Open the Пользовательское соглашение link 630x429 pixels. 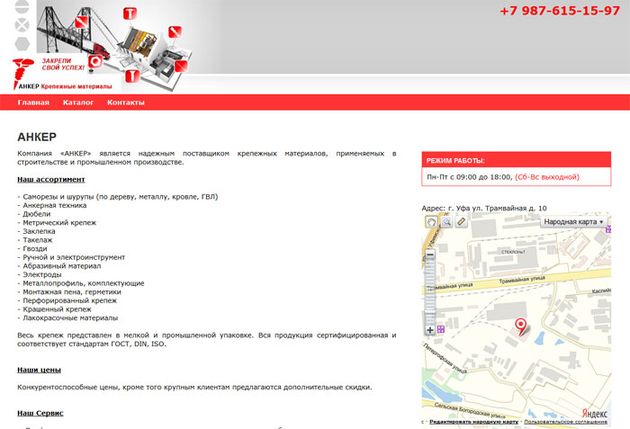coord(566,422)
